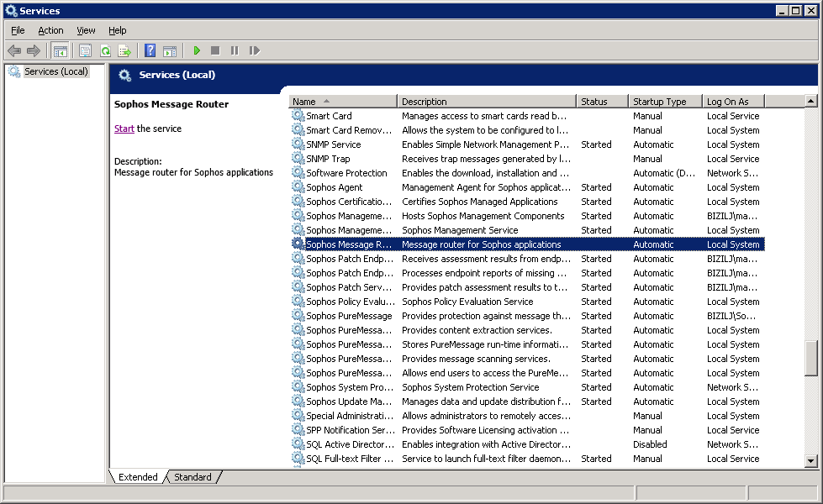This screenshot has width=823, height=504.
Task: Sort by the Description column header
Action: [487, 101]
